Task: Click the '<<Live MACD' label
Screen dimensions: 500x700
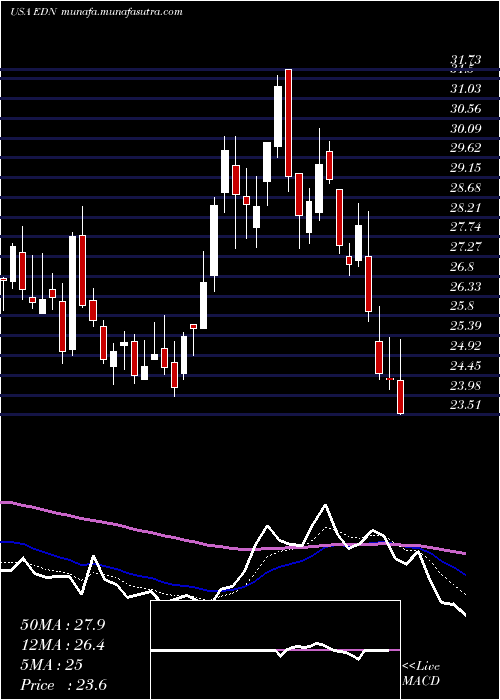Action: tap(421, 674)
